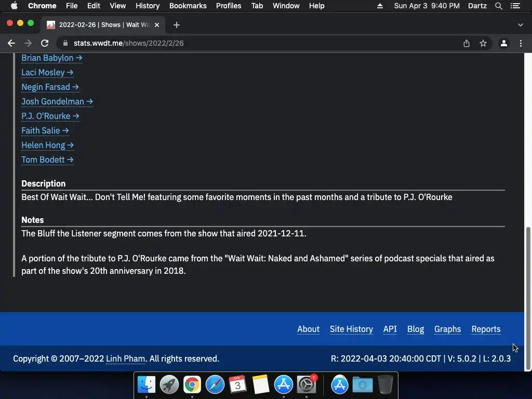Screen dimensions: 532x399
Task: Bookmark this page with star icon
Action: 483,43
